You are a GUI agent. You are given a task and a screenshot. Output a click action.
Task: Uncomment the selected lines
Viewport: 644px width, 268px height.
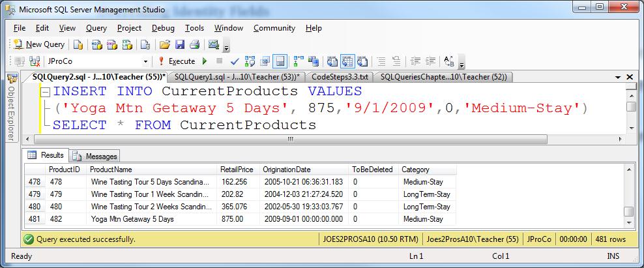pos(396,61)
